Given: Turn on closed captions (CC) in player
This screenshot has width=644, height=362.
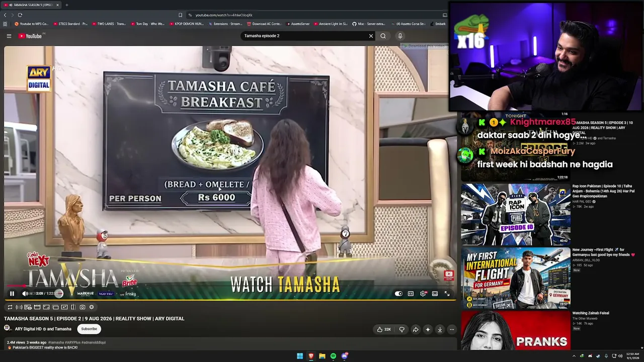Looking at the screenshot, I should (x=411, y=294).
